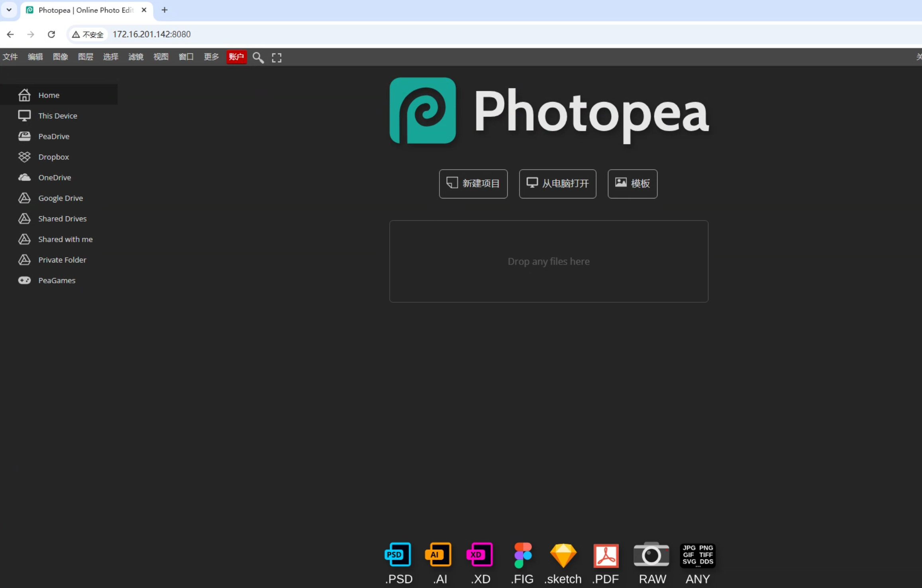
Task: Click the 模板 templates button
Action: [632, 184]
